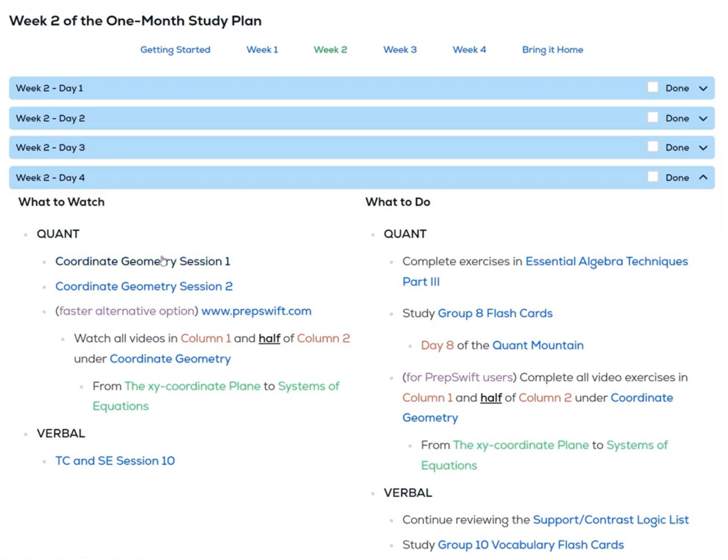The image size is (728, 560).
Task: Open the Week 3 tab
Action: (400, 50)
